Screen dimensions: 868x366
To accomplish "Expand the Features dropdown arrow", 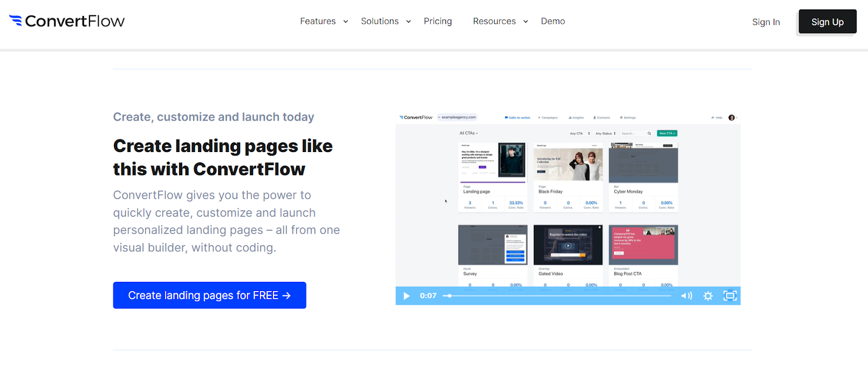I will pyautogui.click(x=346, y=22).
